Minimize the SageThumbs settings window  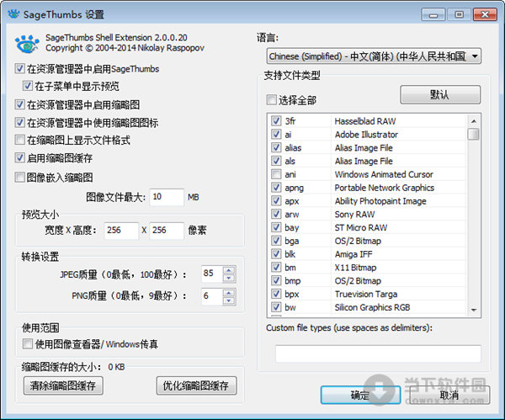click(433, 15)
